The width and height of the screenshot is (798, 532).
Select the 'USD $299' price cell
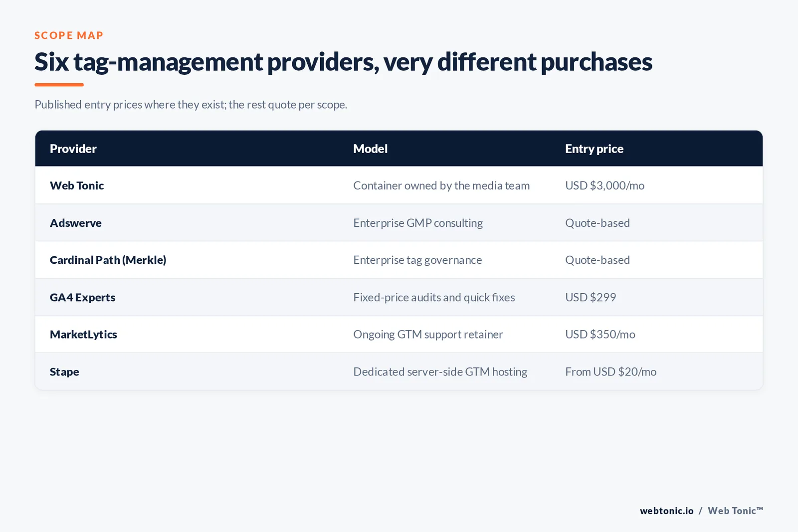click(591, 297)
